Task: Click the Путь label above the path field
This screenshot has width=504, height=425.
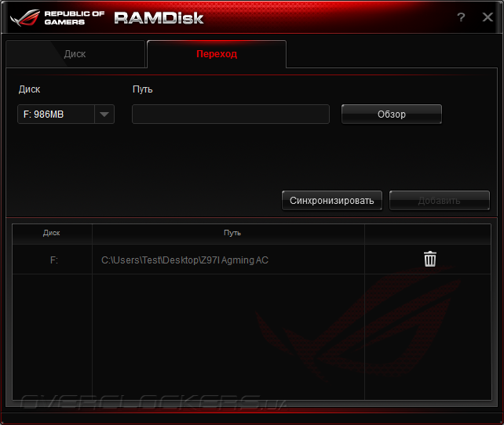Action: click(142, 89)
